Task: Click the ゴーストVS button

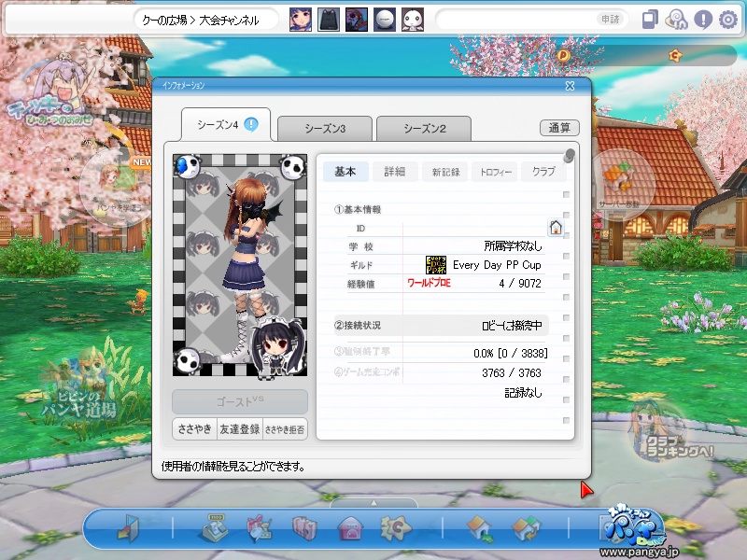Action: [x=240, y=401]
